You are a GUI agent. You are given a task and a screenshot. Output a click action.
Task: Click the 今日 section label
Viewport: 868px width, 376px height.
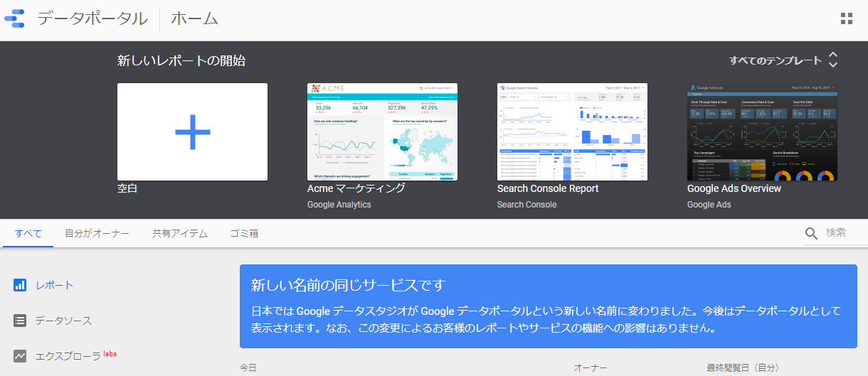coord(248,367)
